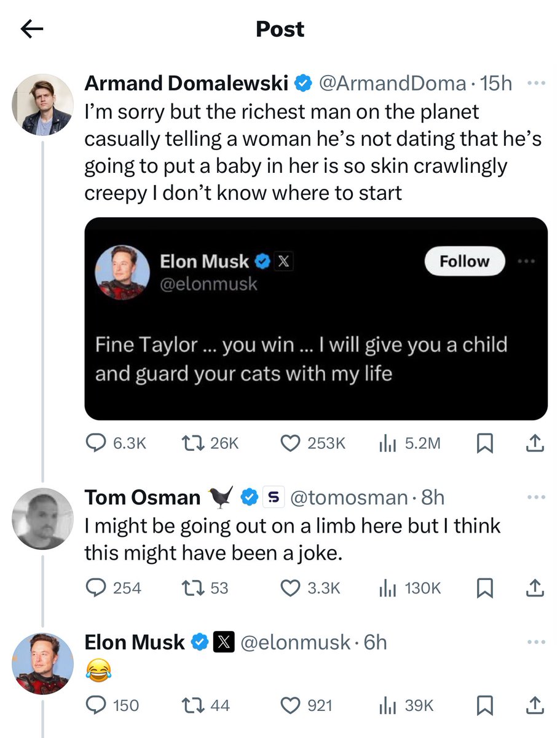Repost Armand Domalewski's post
This screenshot has height=738, width=560.
click(x=191, y=443)
